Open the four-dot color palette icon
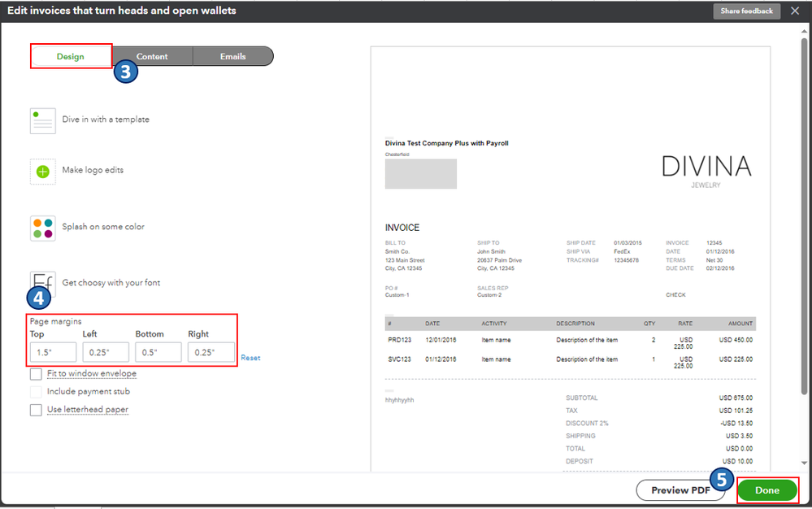The image size is (812, 509). click(42, 228)
